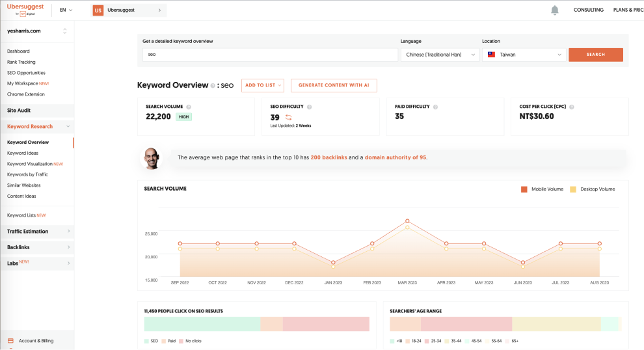The height and width of the screenshot is (350, 644).
Task: Open the Add To List dropdown
Action: point(263,85)
